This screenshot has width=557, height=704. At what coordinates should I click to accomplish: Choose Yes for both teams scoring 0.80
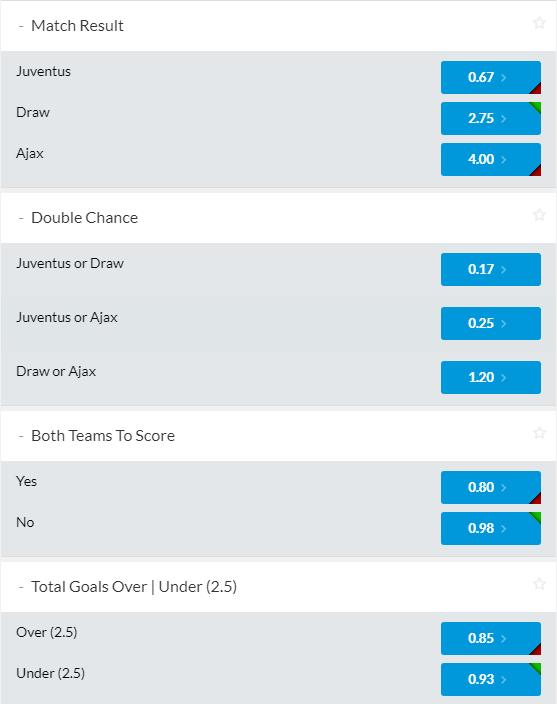[x=491, y=487]
